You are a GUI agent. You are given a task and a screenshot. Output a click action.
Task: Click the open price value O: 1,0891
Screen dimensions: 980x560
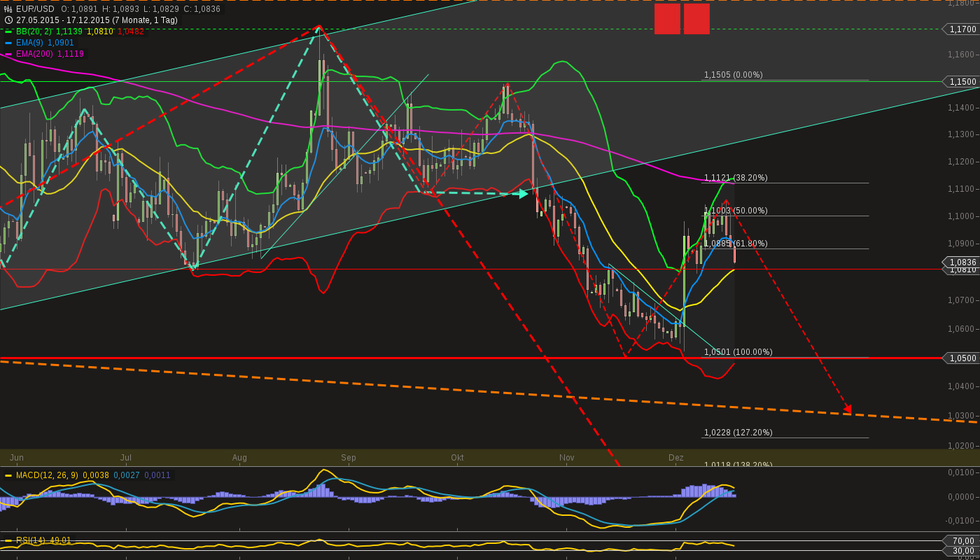[x=80, y=9]
